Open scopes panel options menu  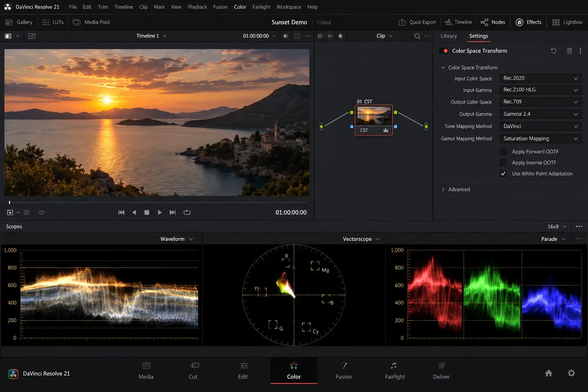point(579,227)
